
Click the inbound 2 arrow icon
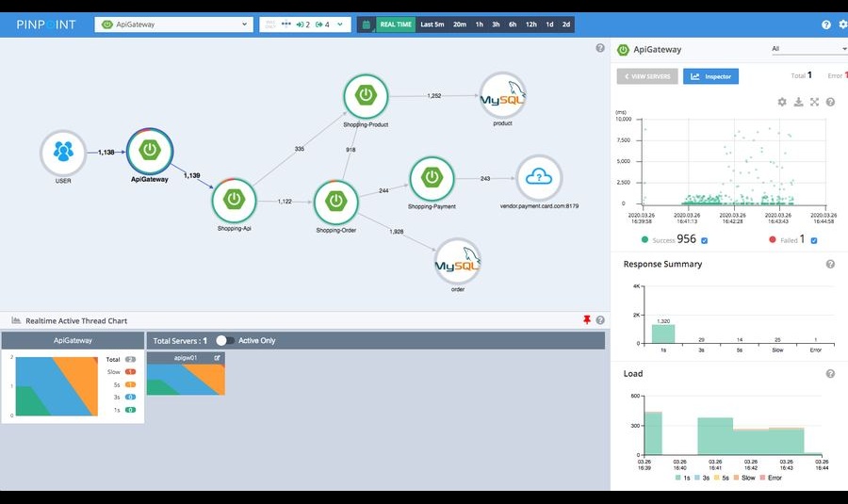pyautogui.click(x=302, y=24)
